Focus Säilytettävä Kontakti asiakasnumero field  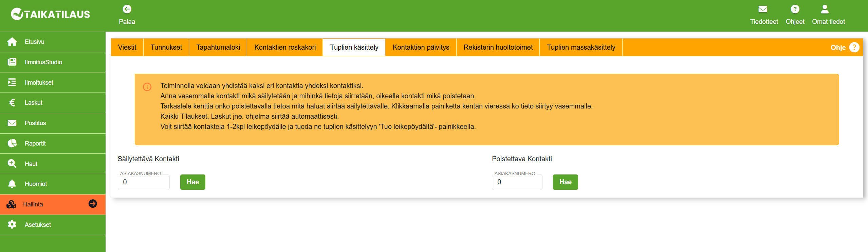(x=144, y=182)
